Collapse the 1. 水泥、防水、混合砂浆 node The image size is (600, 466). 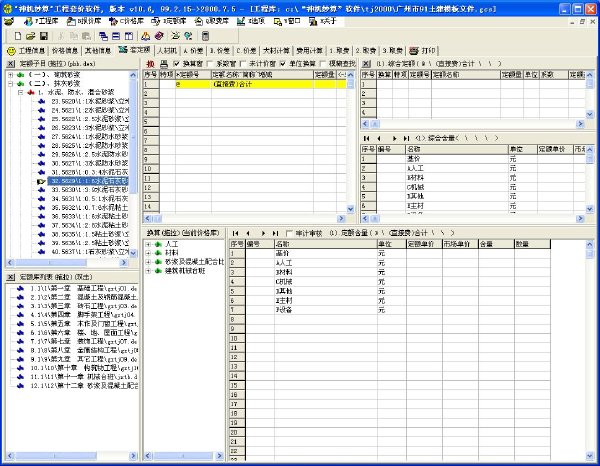pyautogui.click(x=20, y=92)
